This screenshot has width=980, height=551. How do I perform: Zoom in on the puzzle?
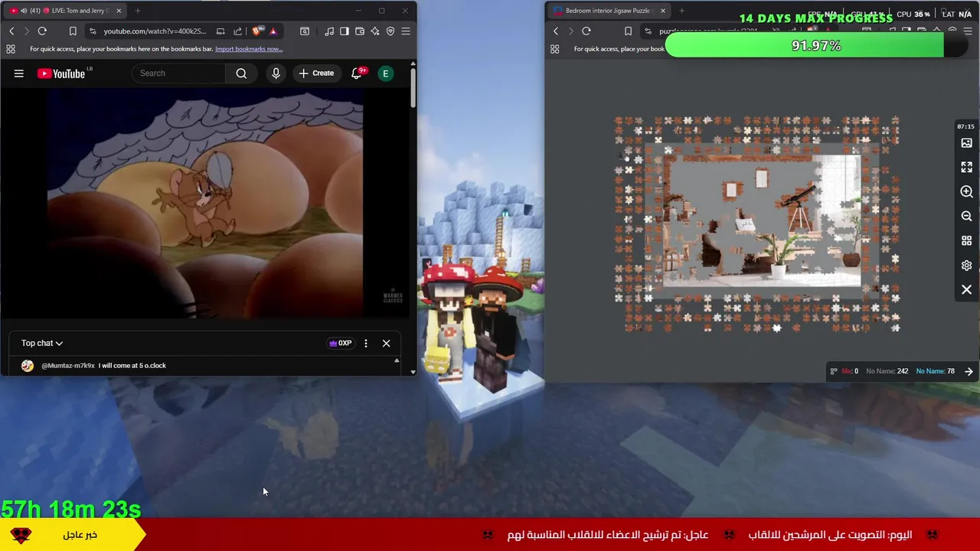(966, 192)
